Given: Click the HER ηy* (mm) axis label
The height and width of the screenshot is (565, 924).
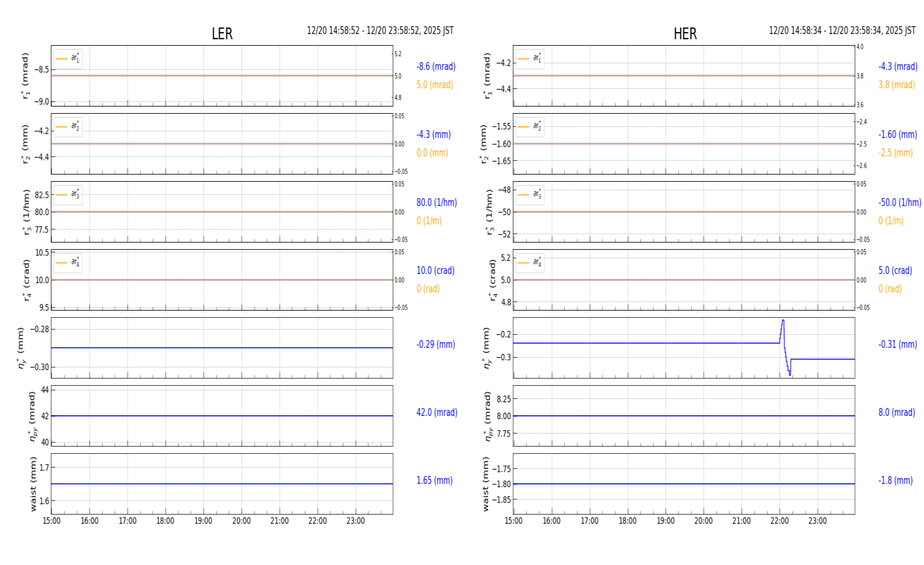Looking at the screenshot, I should (485, 348).
